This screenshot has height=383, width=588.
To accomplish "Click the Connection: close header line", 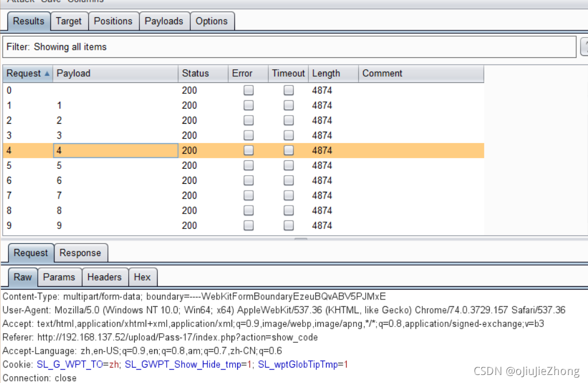I will click(40, 378).
